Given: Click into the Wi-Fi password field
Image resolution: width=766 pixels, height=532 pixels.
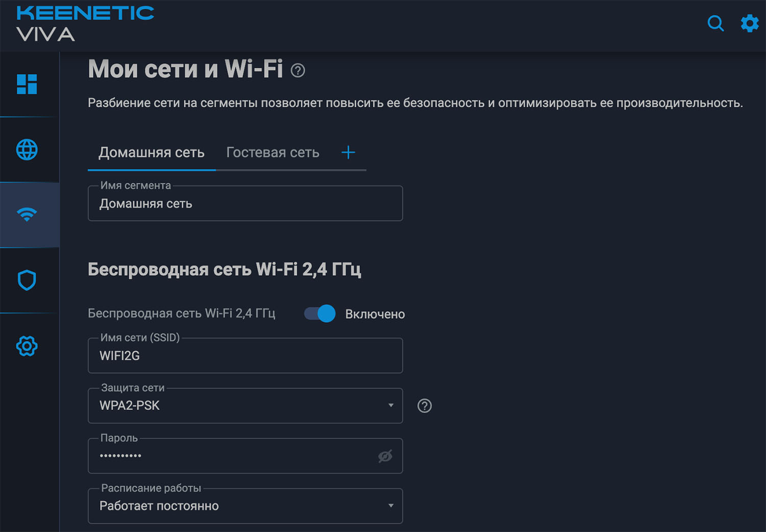Looking at the screenshot, I should 230,456.
